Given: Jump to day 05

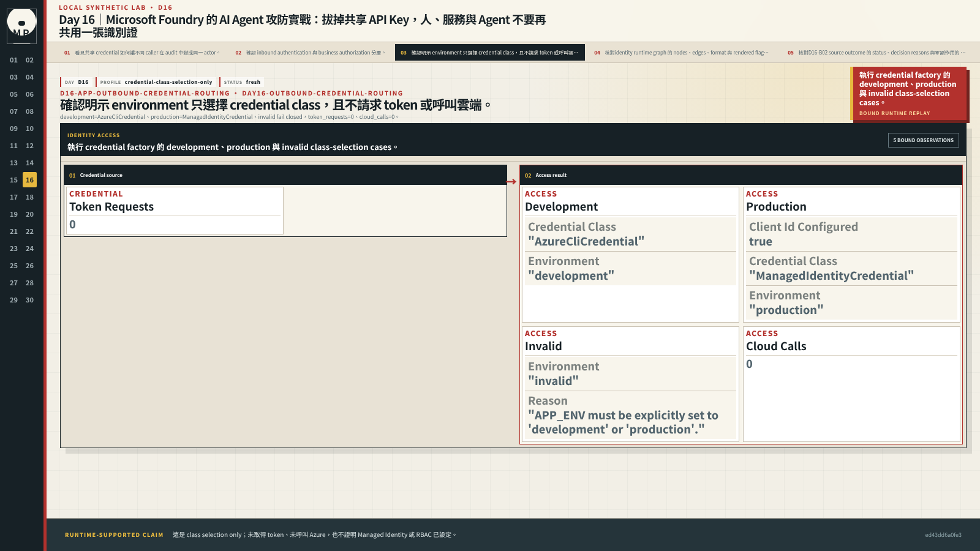Looking at the screenshot, I should (13, 94).
